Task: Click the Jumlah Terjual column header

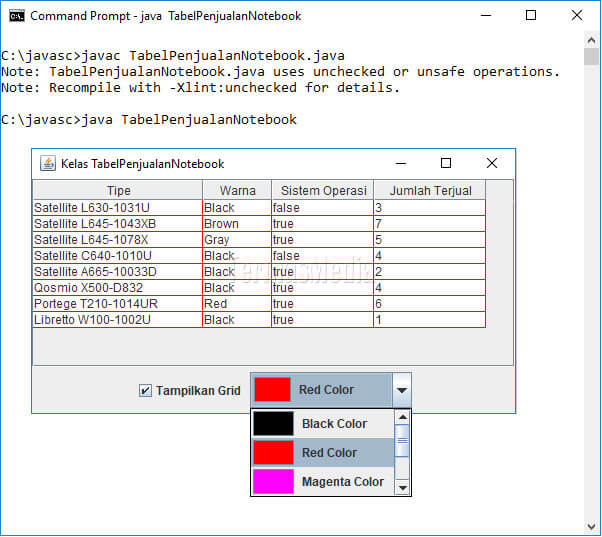Action: 430,190
